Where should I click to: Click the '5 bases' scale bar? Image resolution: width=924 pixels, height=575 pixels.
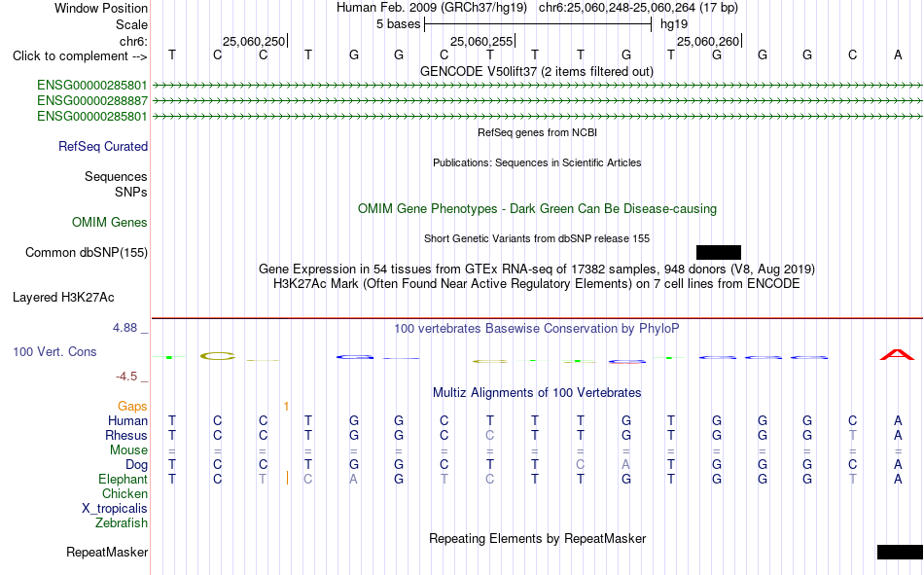click(x=538, y=24)
